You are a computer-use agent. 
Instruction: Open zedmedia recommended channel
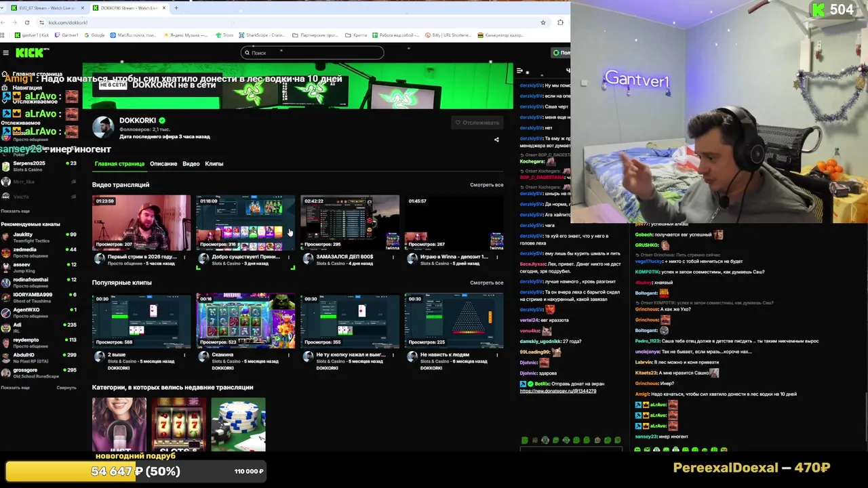(x=39, y=252)
